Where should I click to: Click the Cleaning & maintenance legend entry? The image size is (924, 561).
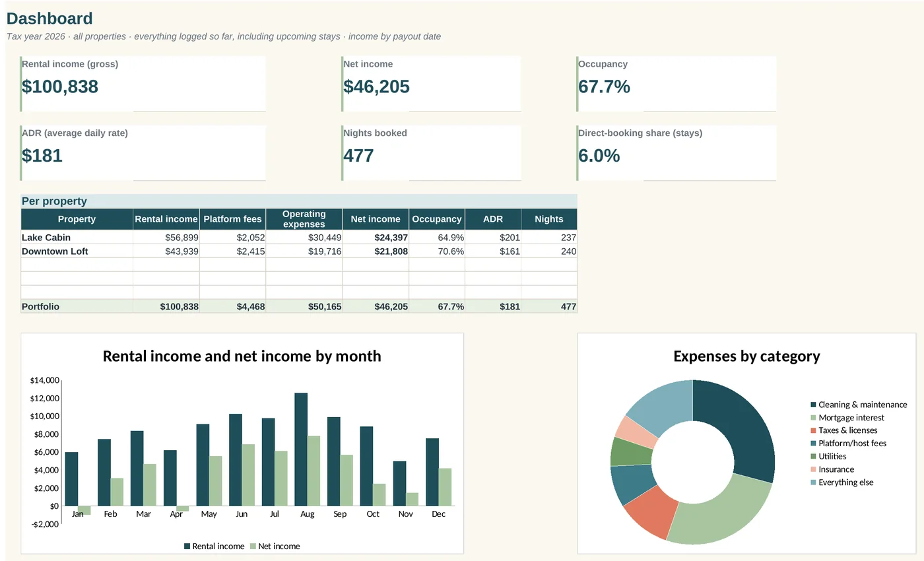859,405
